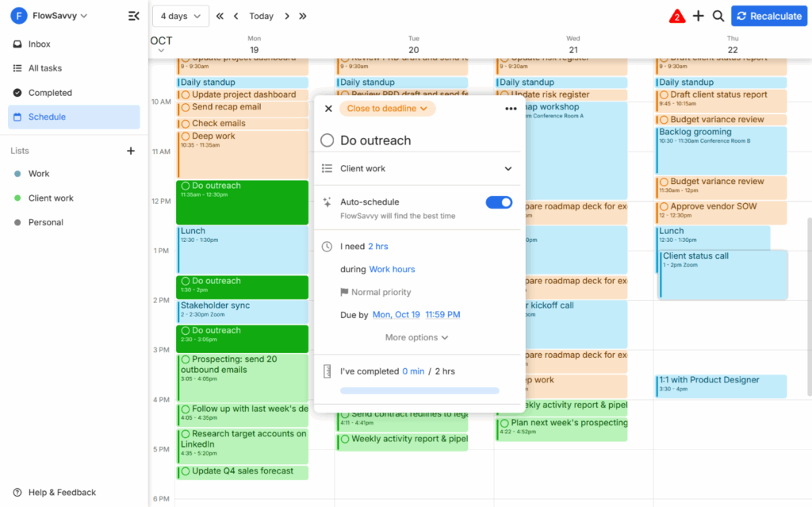Check off Check emails task

186,124
